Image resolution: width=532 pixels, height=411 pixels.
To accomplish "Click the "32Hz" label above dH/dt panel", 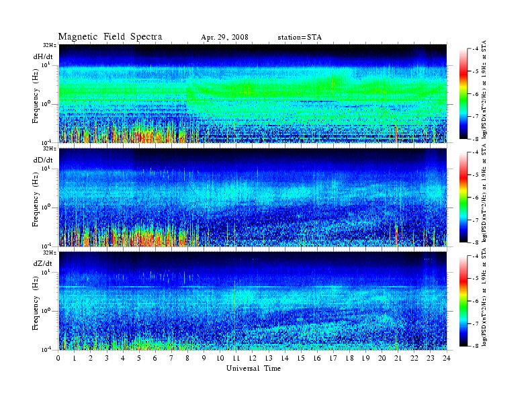I will tap(50, 45).
